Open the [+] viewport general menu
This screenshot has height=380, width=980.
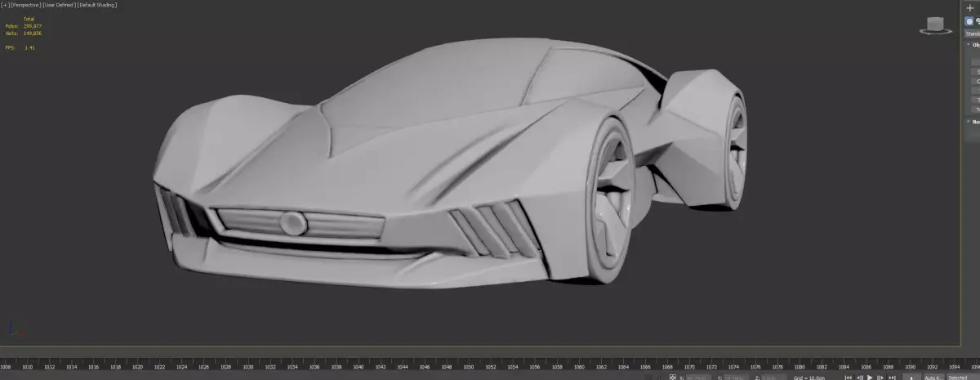pos(5,5)
